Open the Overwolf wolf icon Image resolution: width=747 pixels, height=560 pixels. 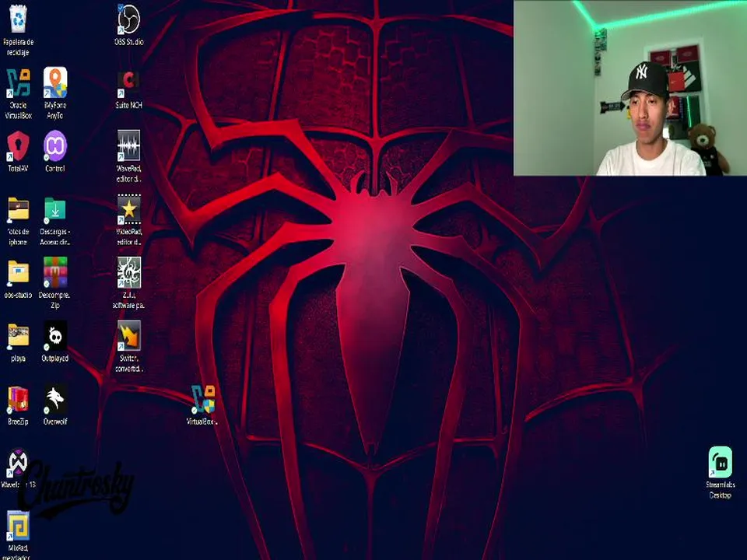tap(55, 399)
